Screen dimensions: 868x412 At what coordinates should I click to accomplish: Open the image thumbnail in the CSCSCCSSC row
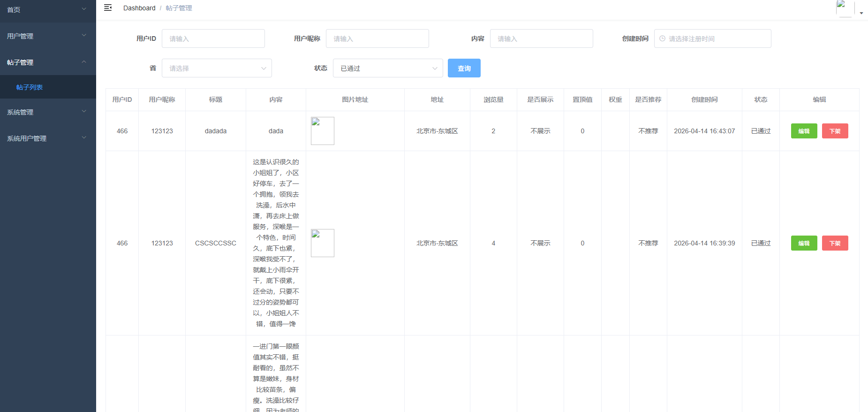click(323, 243)
